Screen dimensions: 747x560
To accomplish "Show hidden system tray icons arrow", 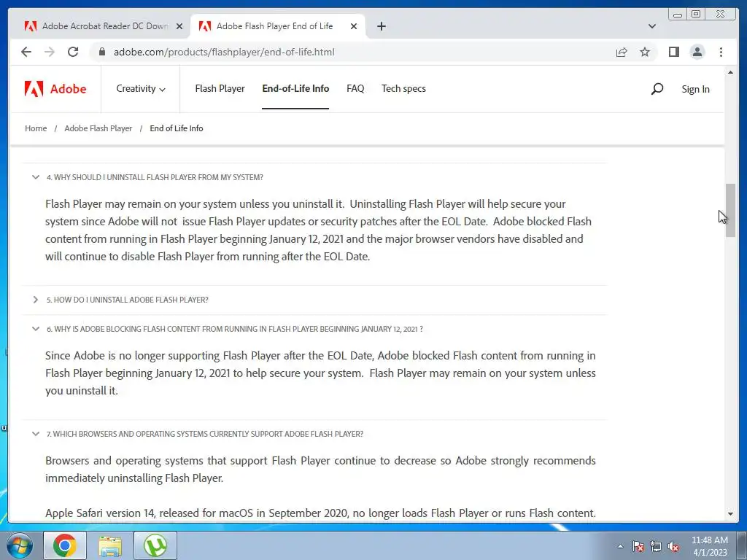I will click(x=620, y=546).
